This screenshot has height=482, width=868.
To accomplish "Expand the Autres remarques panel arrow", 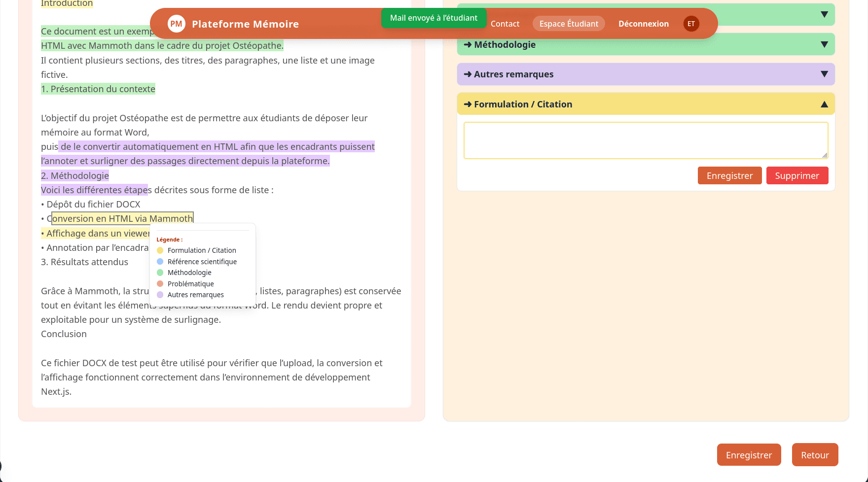I will pos(824,74).
